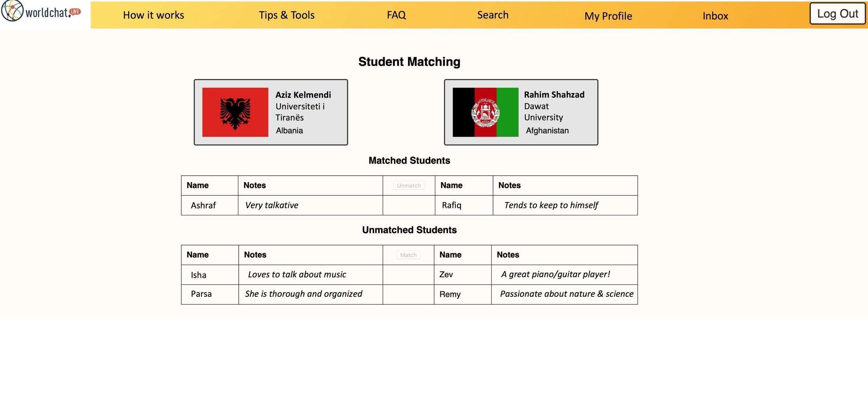Click 'Loves to talk about music' note
Screen dimensions: 868x418
[297, 274]
